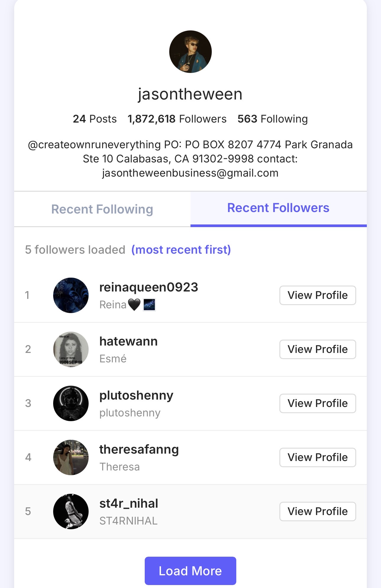Switch to the Recent Following tab
Image resolution: width=381 pixels, height=588 pixels.
(102, 209)
